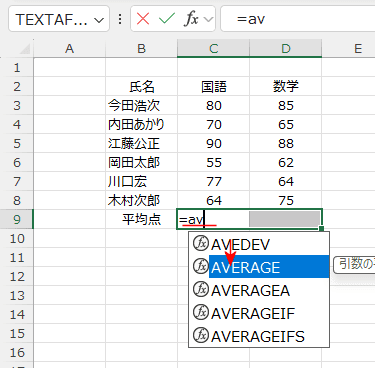Viewport: 375px width, 368px height.
Task: Select cell D9 shaded gray
Action: tap(285, 219)
